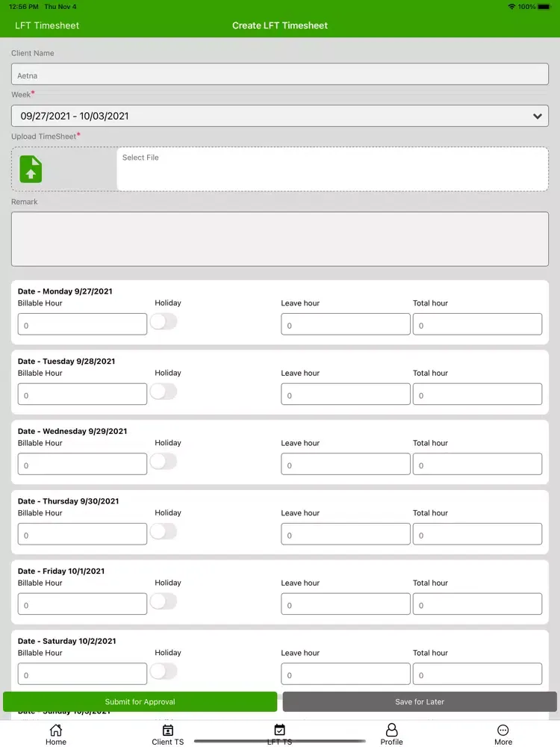Click the Select File upload area
This screenshot has height=747, width=560.
coord(332,169)
